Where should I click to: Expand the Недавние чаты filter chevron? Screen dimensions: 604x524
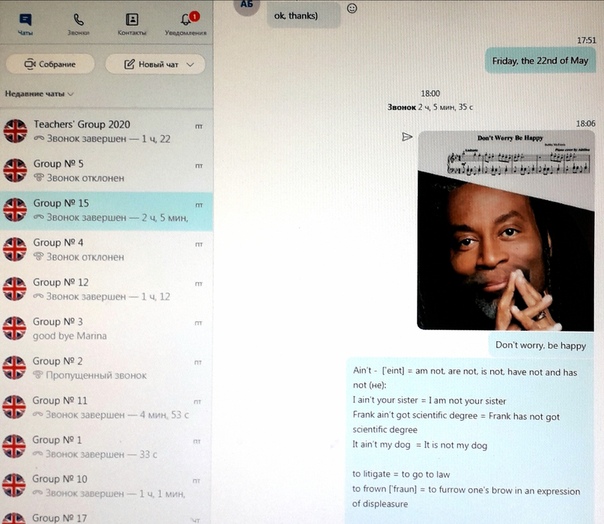click(x=70, y=94)
